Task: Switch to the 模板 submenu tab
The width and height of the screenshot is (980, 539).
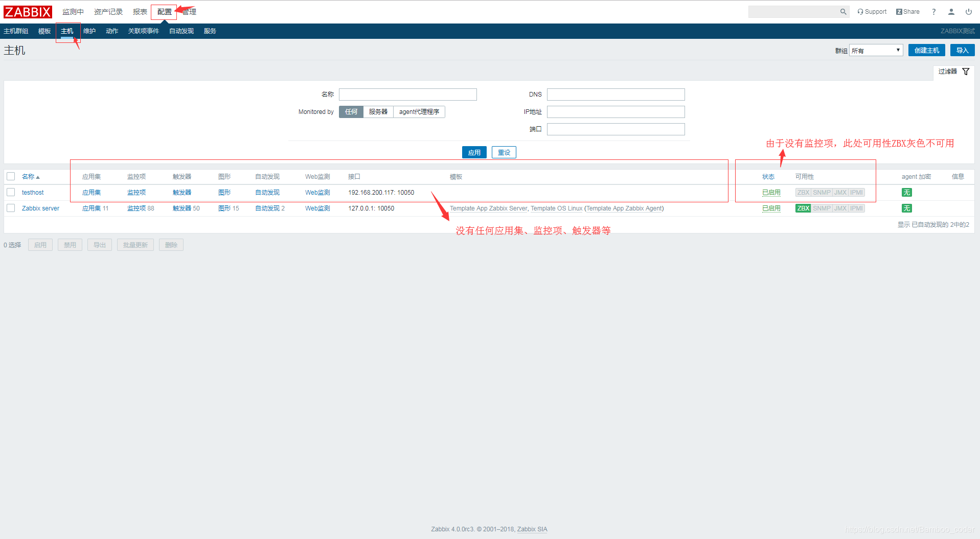Action: point(44,31)
